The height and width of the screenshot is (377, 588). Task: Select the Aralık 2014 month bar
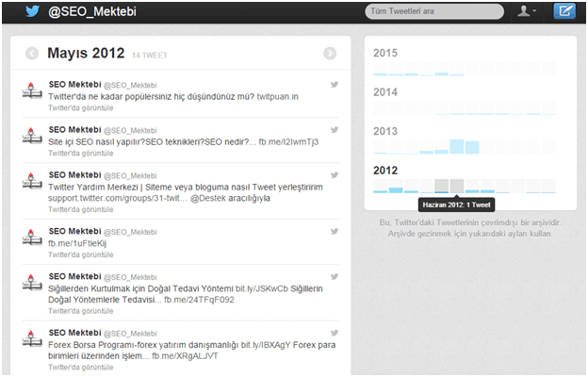548,107
